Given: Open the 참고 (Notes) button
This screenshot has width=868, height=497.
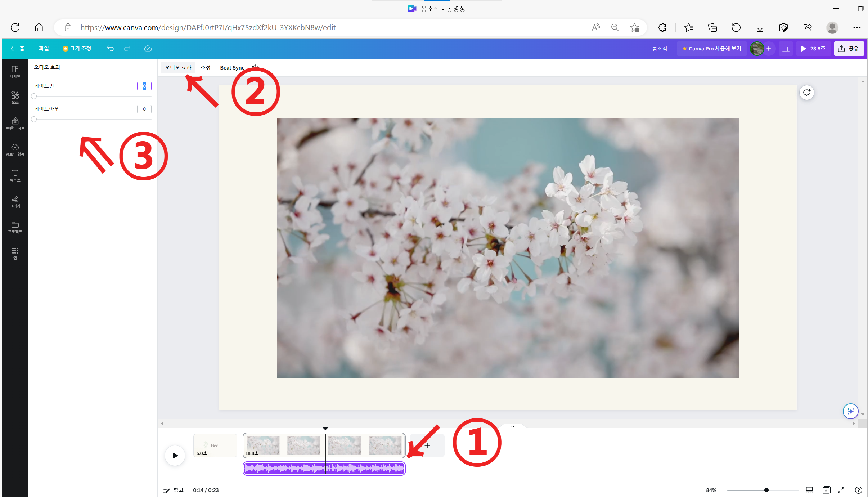Looking at the screenshot, I should click(x=174, y=490).
